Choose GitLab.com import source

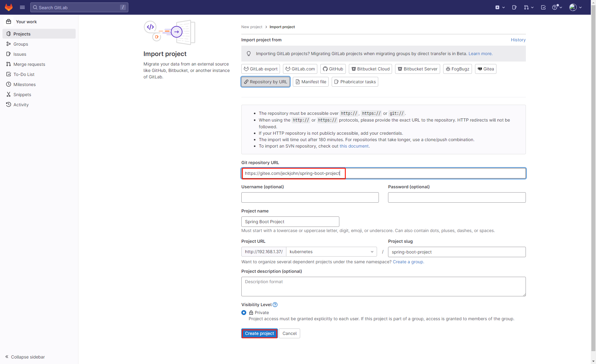tap(300, 69)
